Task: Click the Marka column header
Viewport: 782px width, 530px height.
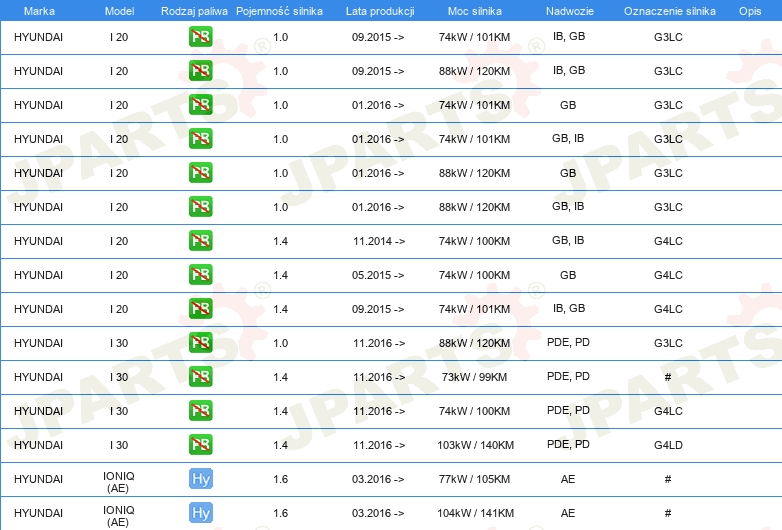Action: pyautogui.click(x=39, y=11)
